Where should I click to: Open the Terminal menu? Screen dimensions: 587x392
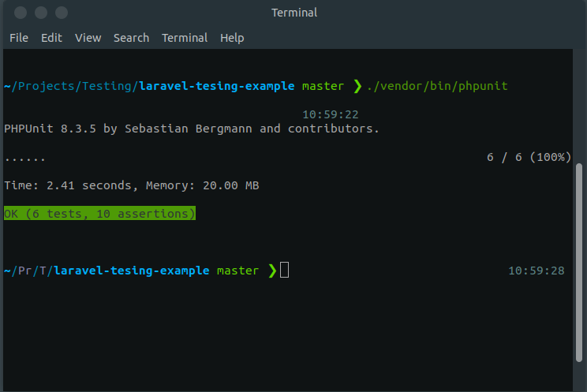point(185,38)
